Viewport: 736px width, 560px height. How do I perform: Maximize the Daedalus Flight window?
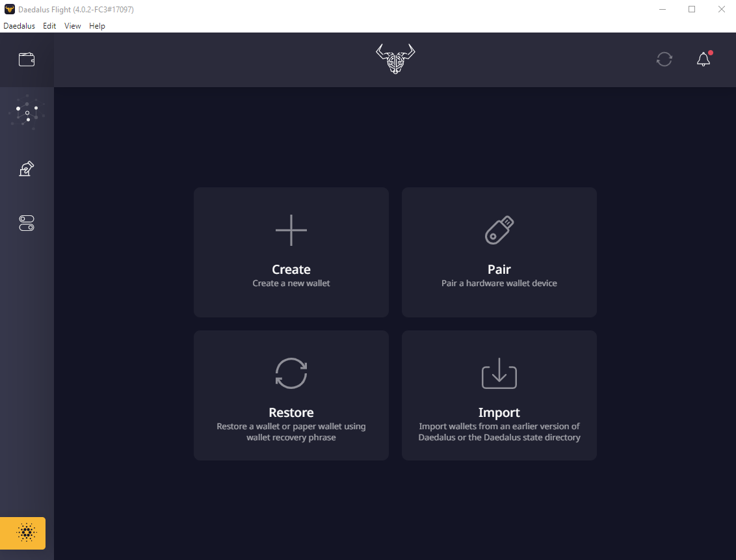(692, 10)
